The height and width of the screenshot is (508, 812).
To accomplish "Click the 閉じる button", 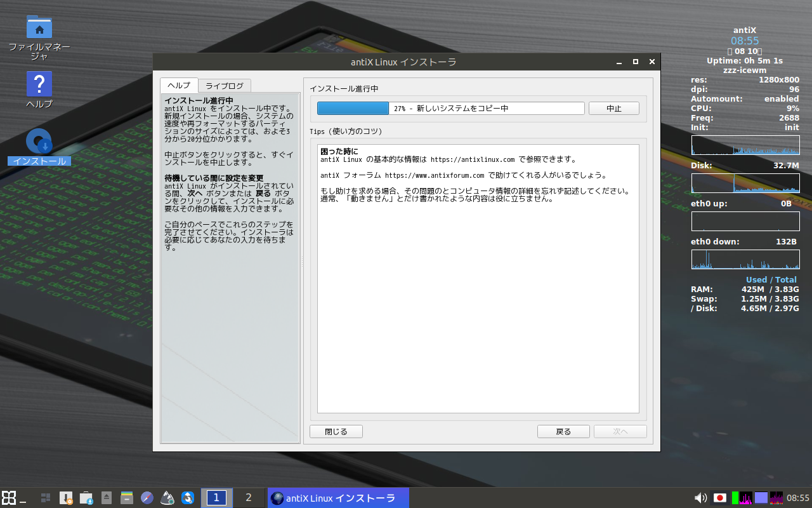I will coord(336,432).
